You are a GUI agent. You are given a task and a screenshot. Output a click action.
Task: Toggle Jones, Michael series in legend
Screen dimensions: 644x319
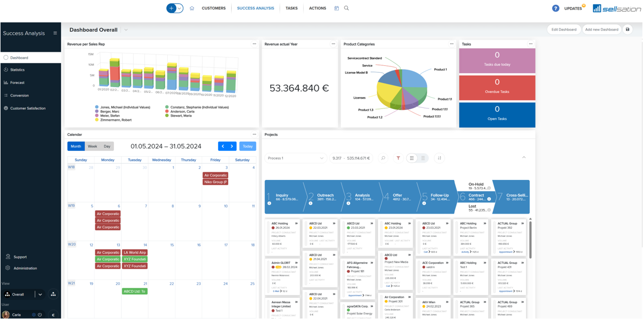(x=123, y=107)
